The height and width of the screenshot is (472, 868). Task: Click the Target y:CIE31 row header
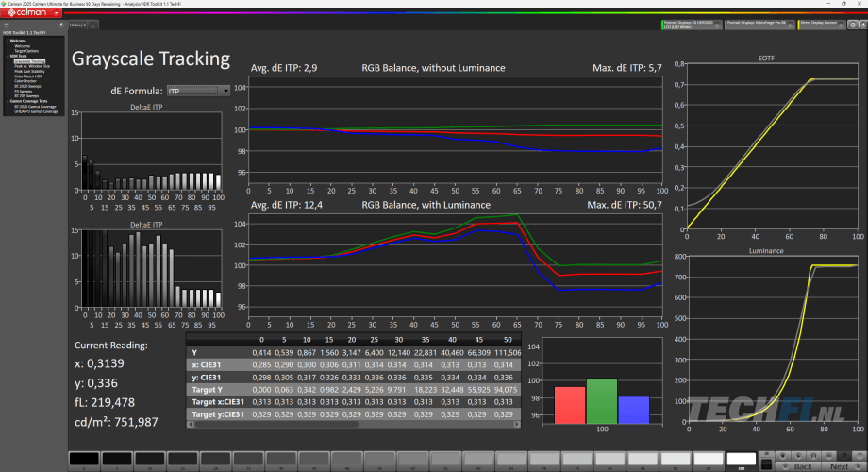pos(218,414)
